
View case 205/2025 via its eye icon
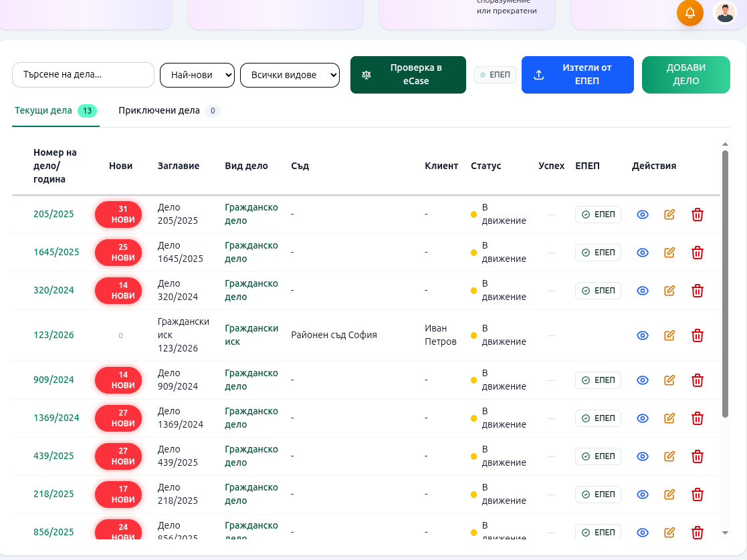(643, 215)
